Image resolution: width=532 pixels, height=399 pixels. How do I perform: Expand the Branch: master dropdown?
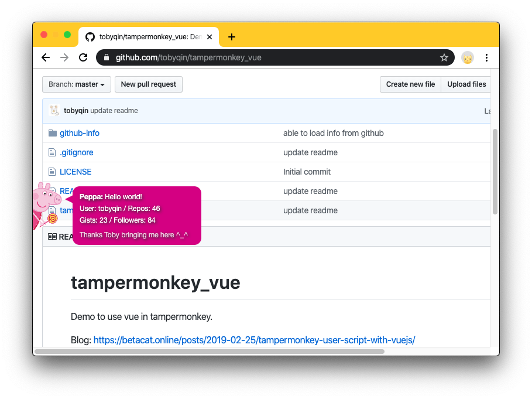(76, 84)
